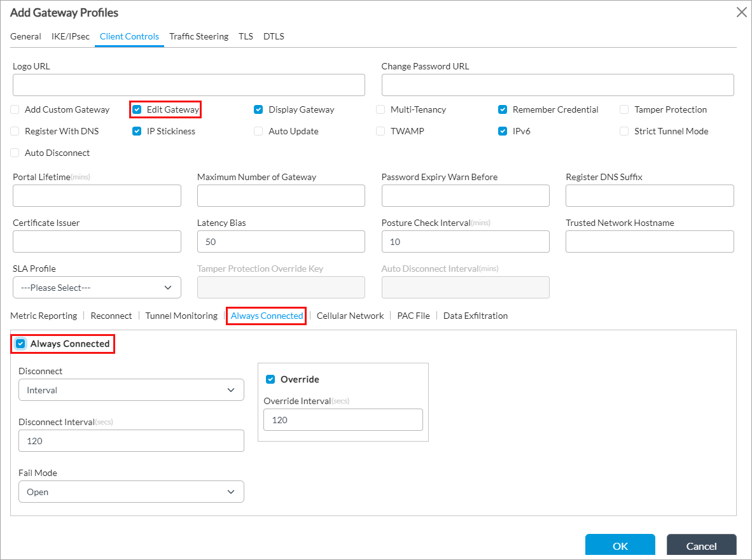Switch to the Traffic Steering tab
The width and height of the screenshot is (752, 560).
198,36
